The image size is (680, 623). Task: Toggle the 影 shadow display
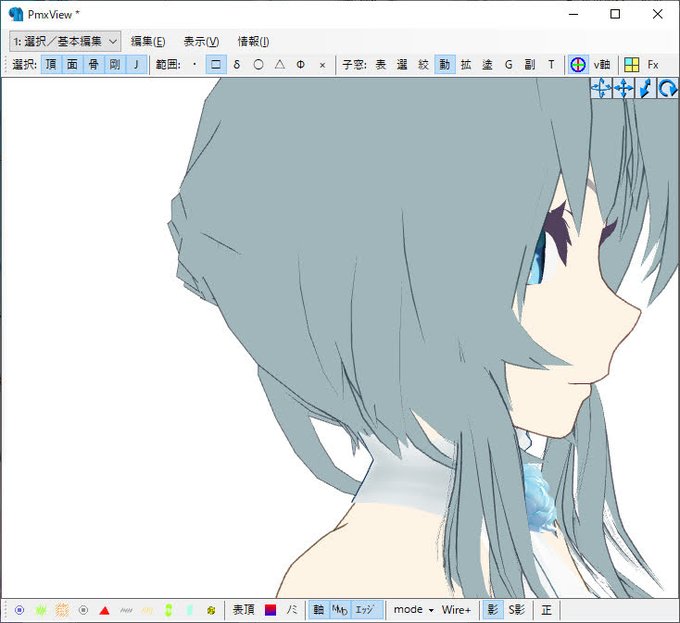[x=493, y=610]
